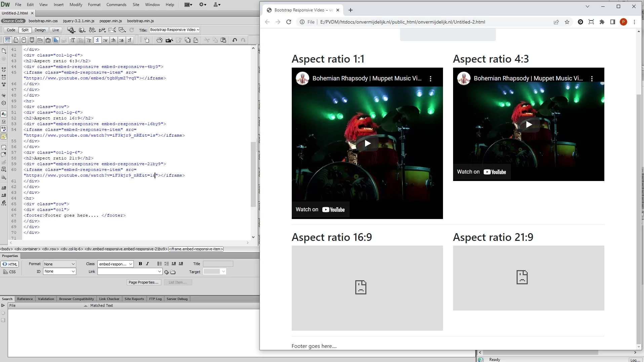Switch to Design view
644x362 pixels.
pos(40,30)
